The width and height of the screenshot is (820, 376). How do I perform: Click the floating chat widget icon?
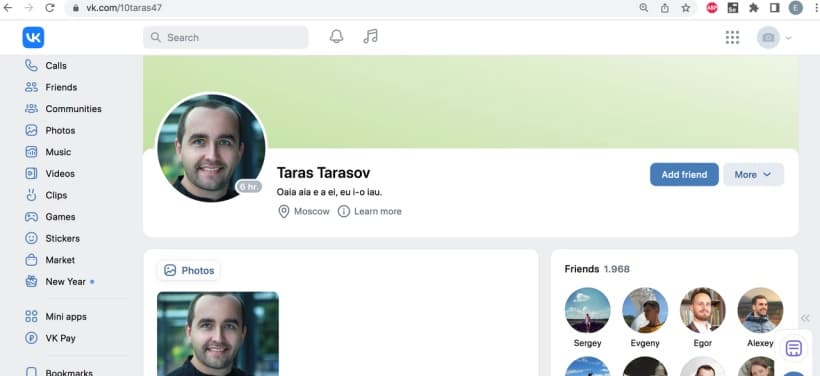click(793, 348)
